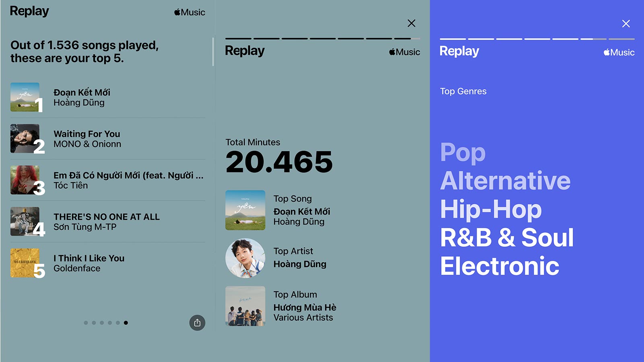Screen dimensions: 644x362
Task: Select the Pop genre text
Action: [463, 153]
